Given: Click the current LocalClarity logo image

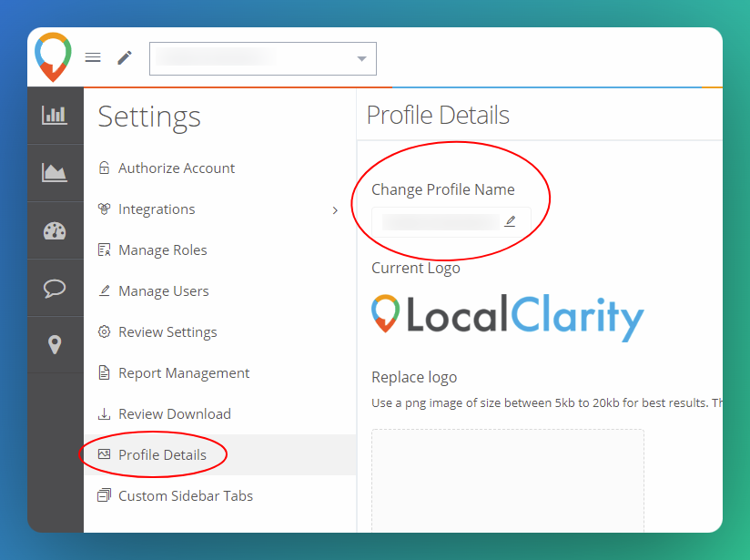Looking at the screenshot, I should pos(508,317).
